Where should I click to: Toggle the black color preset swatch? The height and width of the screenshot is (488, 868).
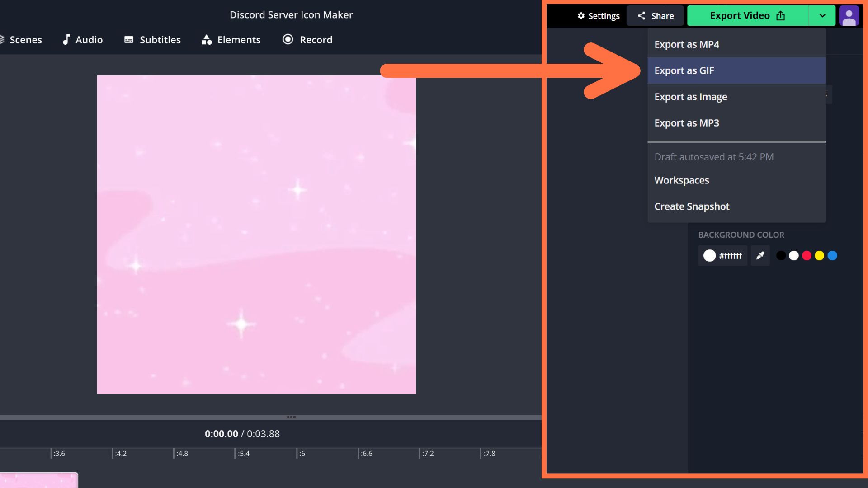pyautogui.click(x=781, y=255)
